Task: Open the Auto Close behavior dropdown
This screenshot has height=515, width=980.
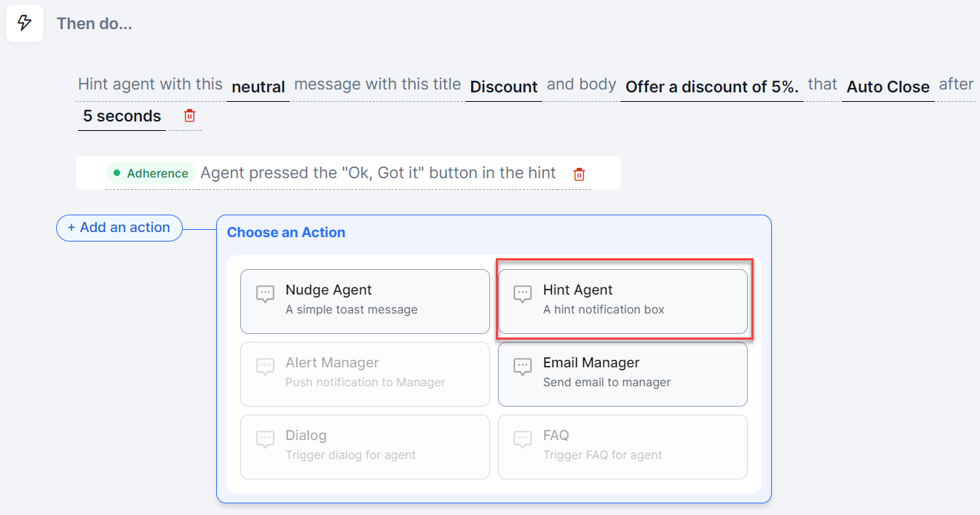Action: (x=888, y=87)
